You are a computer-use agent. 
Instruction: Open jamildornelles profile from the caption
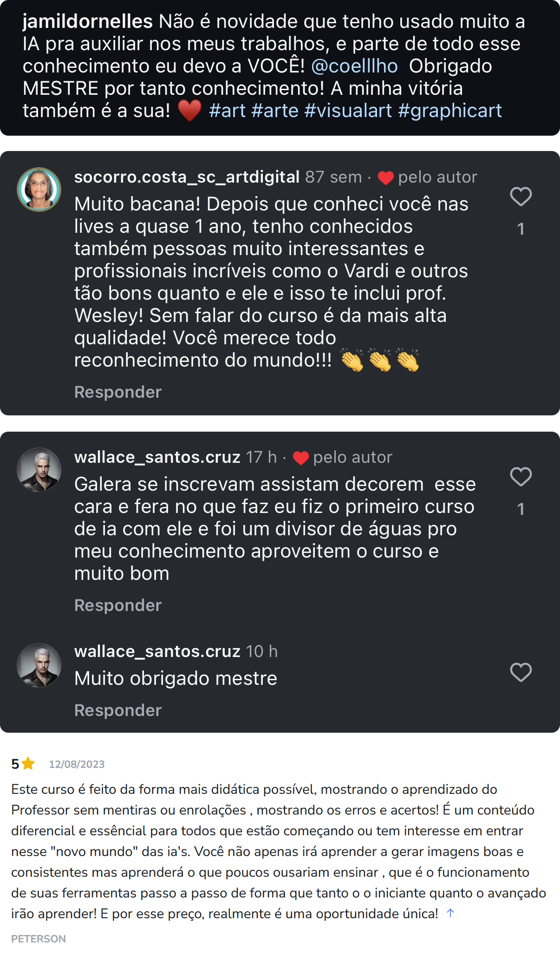pyautogui.click(x=88, y=21)
